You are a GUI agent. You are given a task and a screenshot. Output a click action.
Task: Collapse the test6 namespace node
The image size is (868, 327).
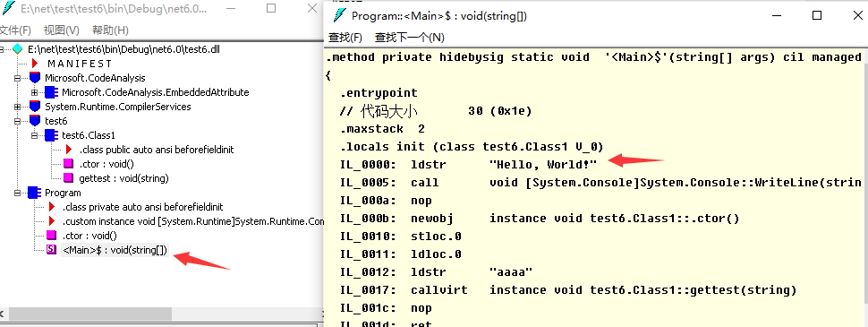pyautogui.click(x=18, y=121)
